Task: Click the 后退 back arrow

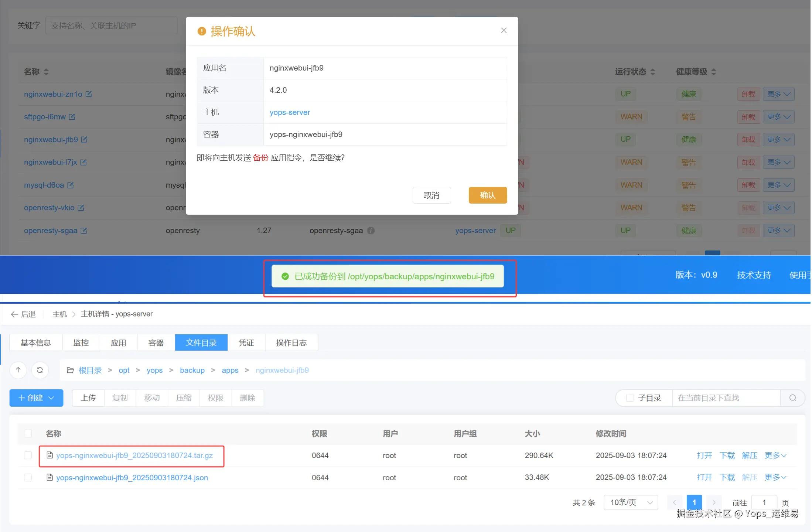Action: coord(14,314)
